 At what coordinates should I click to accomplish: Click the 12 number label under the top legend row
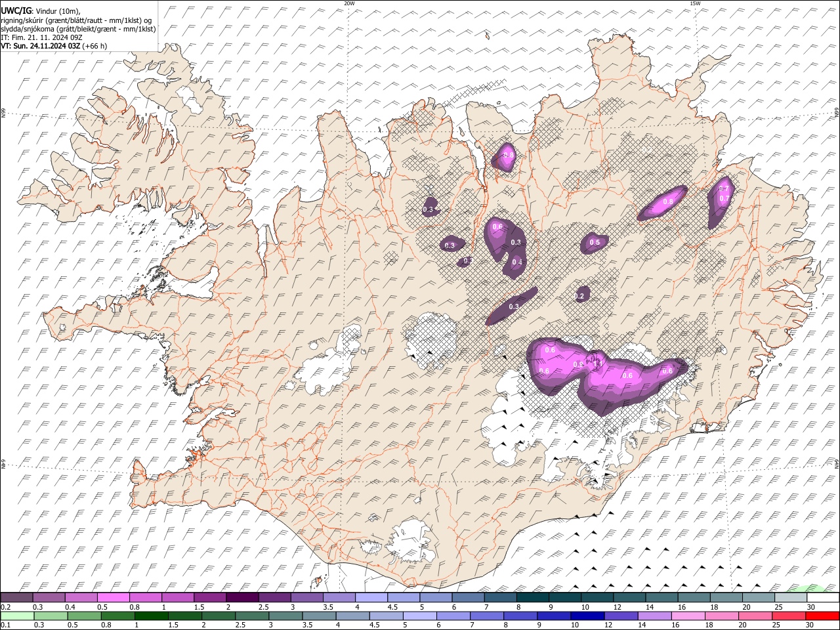pos(616,607)
